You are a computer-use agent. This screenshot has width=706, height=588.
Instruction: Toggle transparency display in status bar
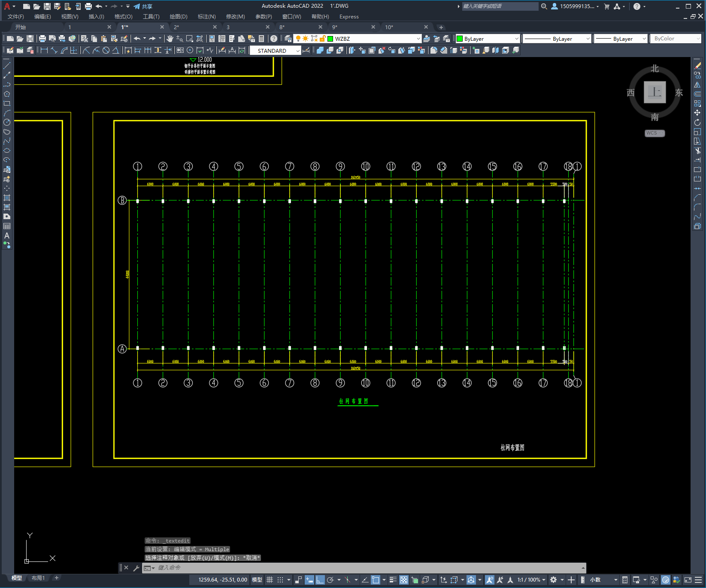click(x=404, y=580)
